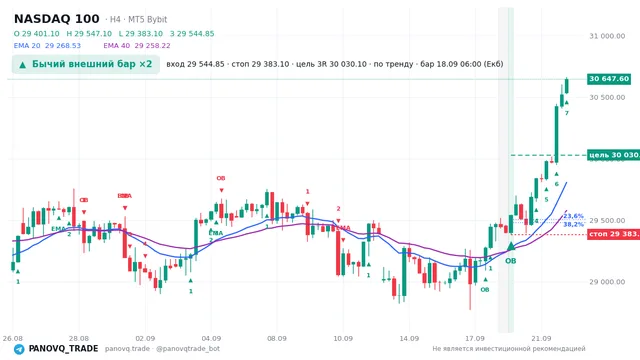The height and width of the screenshot is (360, 640).
Task: Click the 'EMA 20 29 268.53' legend
Action: [x=47, y=46]
